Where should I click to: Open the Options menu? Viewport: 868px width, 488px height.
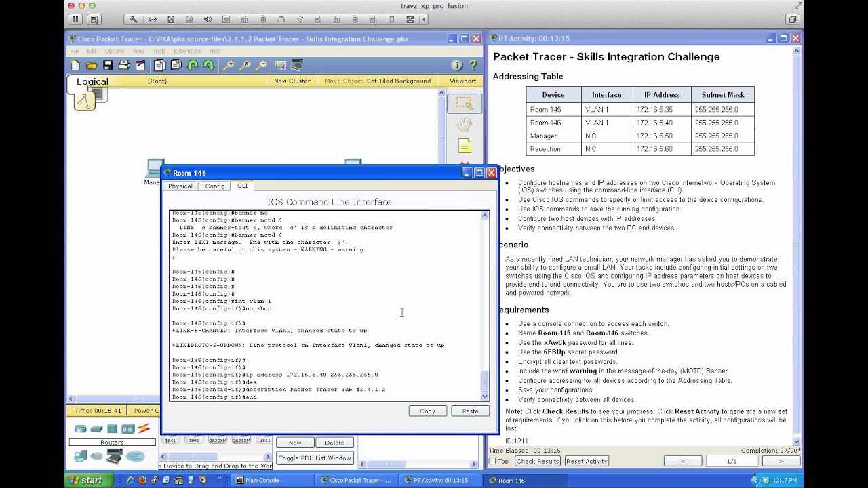click(115, 52)
